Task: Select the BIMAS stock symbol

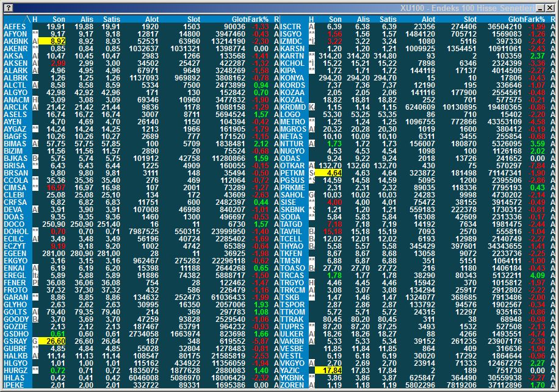Action: [x=15, y=143]
